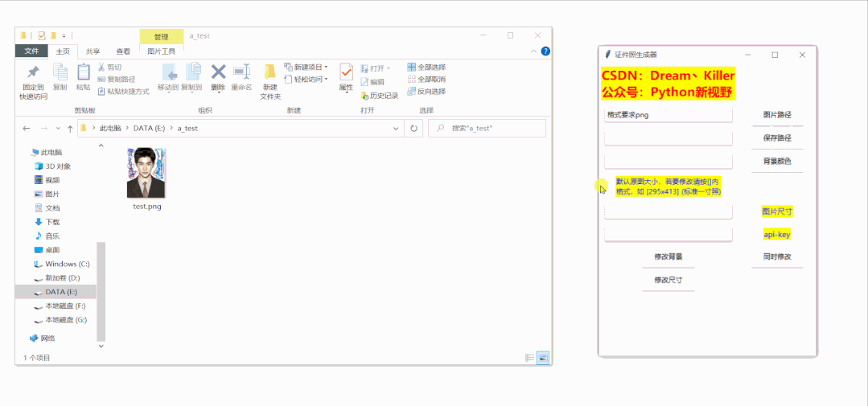
Task: Click the Rename (重命名) icon
Action: [x=241, y=72]
